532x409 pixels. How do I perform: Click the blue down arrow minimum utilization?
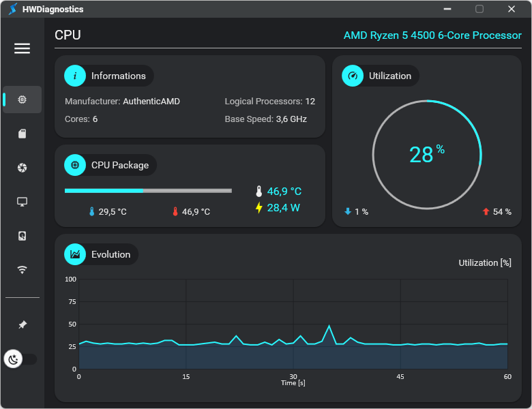point(348,211)
